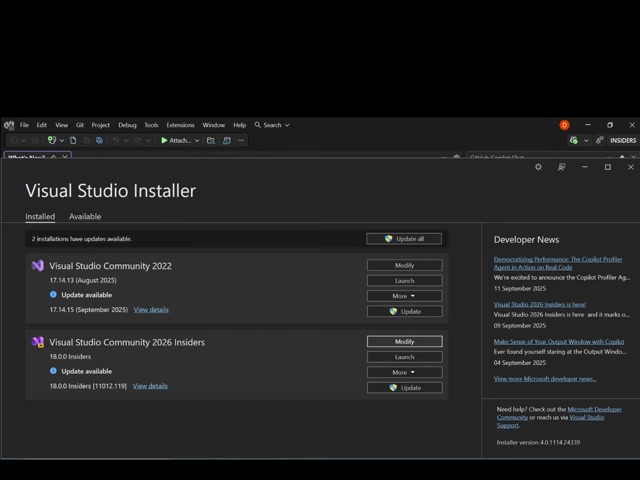Click the green Attach play icon
Viewport: 640px width, 480px height.
click(164, 140)
